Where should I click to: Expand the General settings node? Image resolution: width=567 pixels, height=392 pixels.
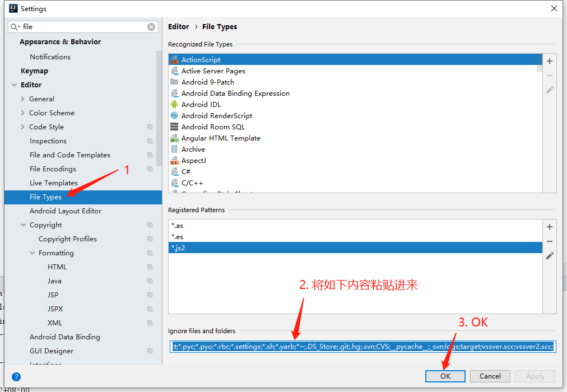tap(23, 99)
